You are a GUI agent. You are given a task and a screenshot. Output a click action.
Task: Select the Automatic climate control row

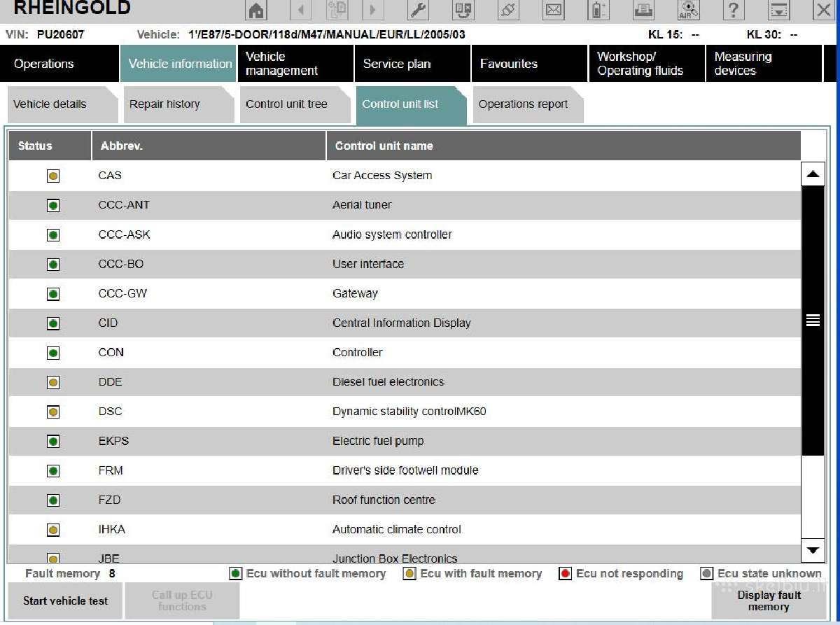tap(405, 529)
